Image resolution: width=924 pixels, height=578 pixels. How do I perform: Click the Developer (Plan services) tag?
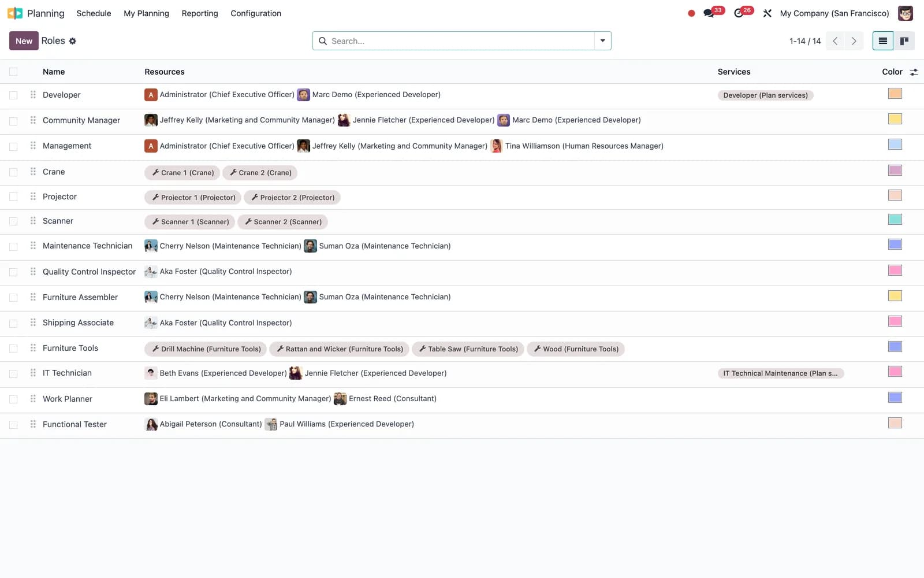coord(765,95)
